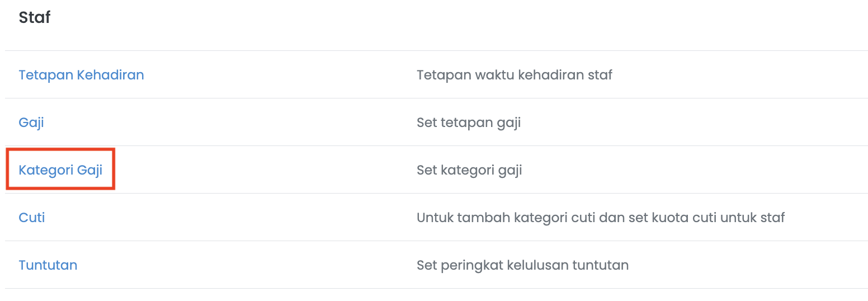The height and width of the screenshot is (301, 868).
Task: Go to leave category settings via Cuti
Action: coord(32,217)
